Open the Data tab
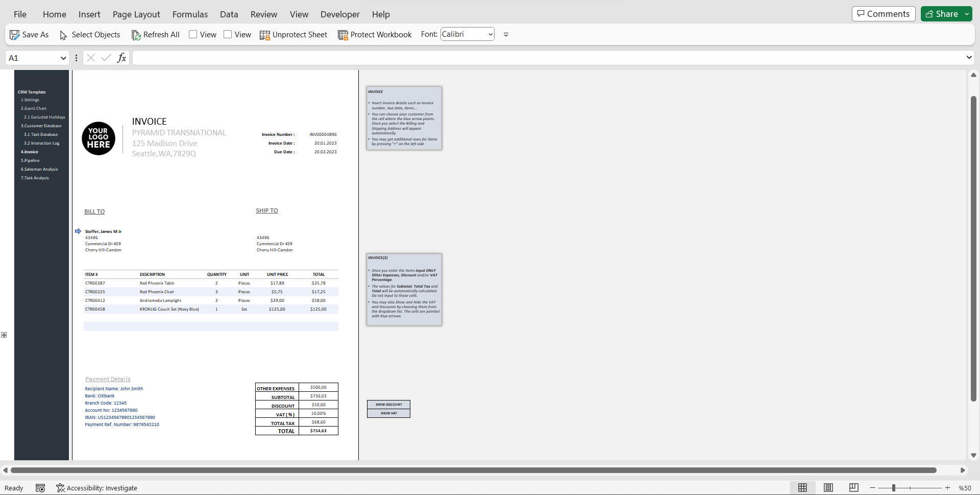Viewport: 980px width, 495px height. click(x=229, y=14)
